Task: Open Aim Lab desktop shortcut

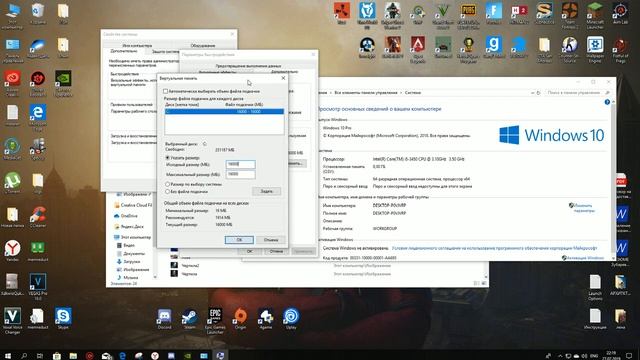Action: point(620,14)
